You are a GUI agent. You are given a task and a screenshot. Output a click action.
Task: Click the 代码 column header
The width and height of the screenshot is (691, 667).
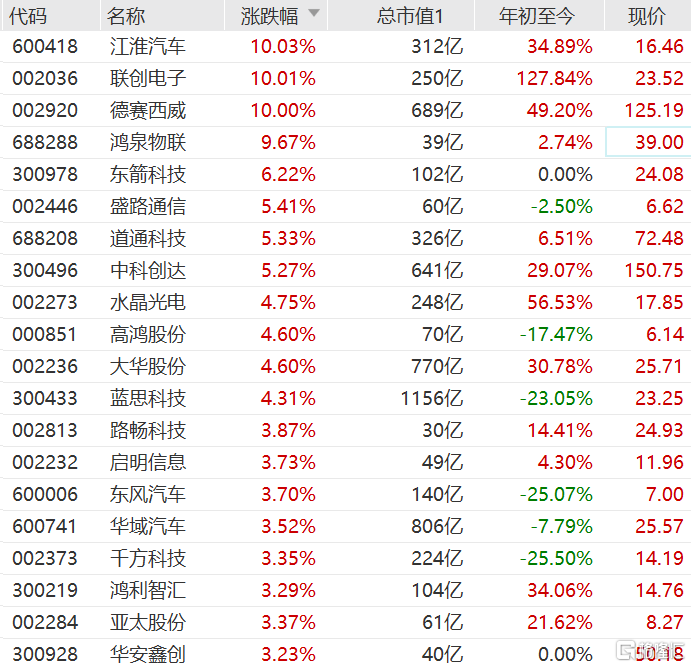point(28,16)
